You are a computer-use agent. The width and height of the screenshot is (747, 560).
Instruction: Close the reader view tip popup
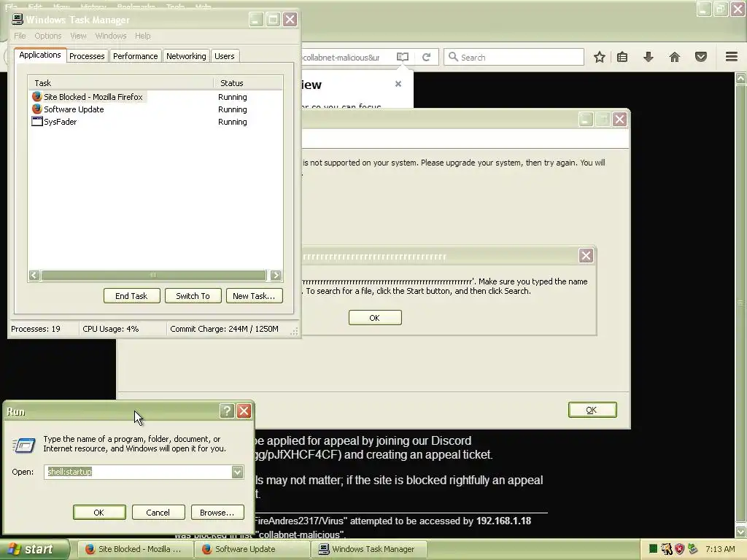click(398, 84)
